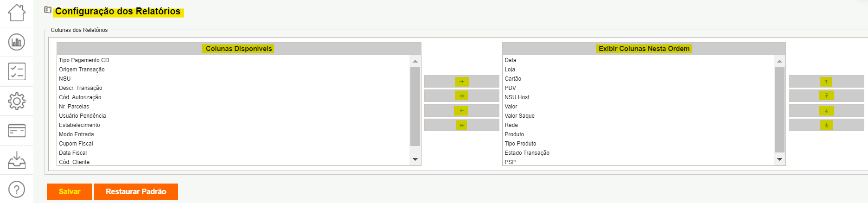The width and height of the screenshot is (868, 203).
Task: Select Cartão in displayed columns list
Action: (638, 79)
